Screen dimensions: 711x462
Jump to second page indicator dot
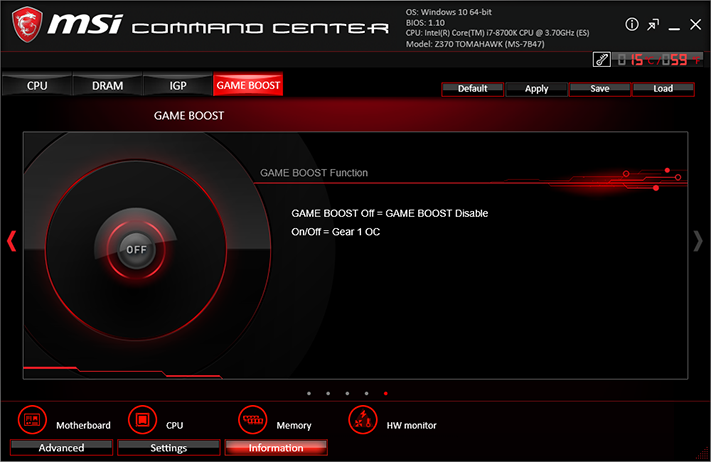[x=328, y=394]
